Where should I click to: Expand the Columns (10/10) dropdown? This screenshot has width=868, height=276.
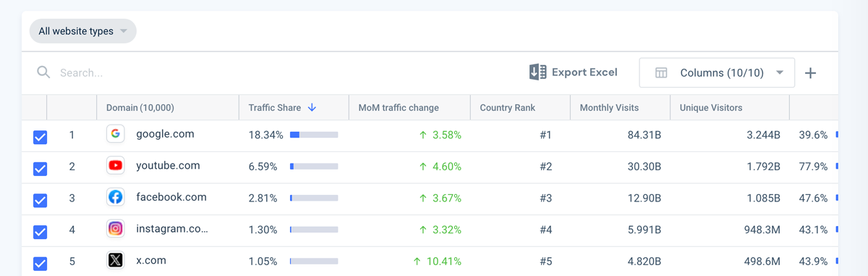click(717, 72)
